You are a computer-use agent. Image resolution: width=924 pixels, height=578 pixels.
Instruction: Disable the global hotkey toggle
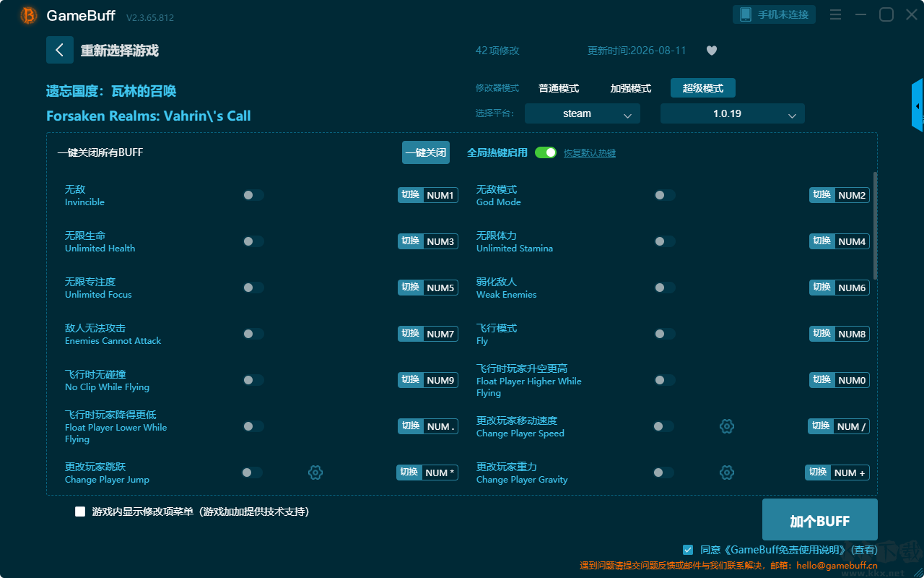pyautogui.click(x=546, y=152)
